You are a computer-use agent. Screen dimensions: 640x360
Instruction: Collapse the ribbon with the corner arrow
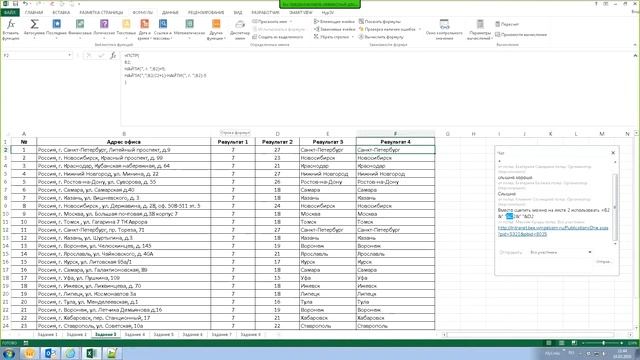pos(635,44)
